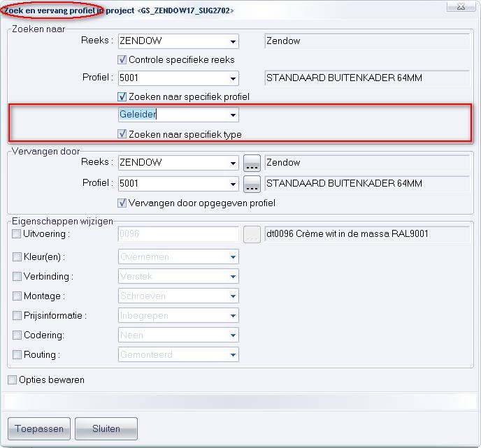The height and width of the screenshot is (448, 481).
Task: Close the dialog with the X button
Action: [461, 7]
